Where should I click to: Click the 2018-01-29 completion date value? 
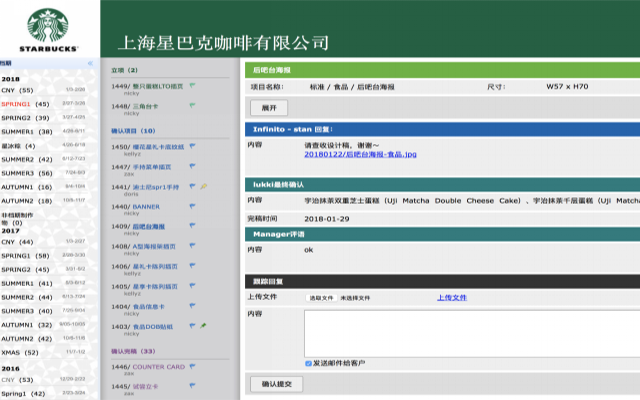click(327, 219)
